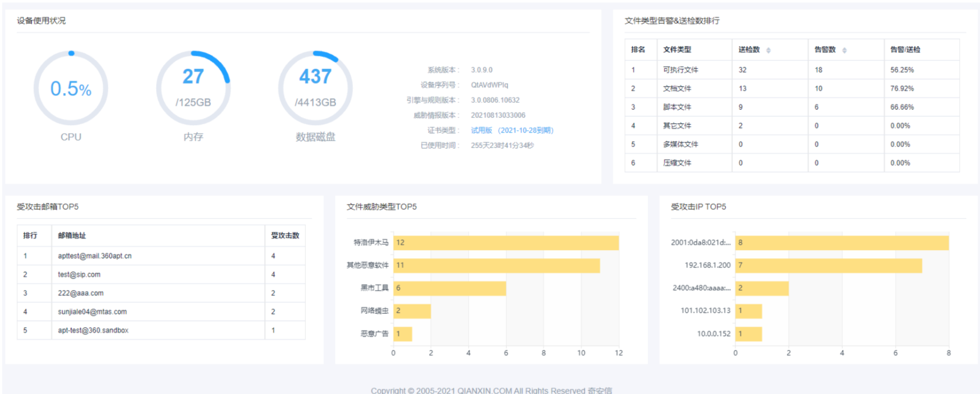This screenshot has height=394, width=980.
Task: Select the 可执行文件 row in file ranking
Action: click(x=680, y=70)
